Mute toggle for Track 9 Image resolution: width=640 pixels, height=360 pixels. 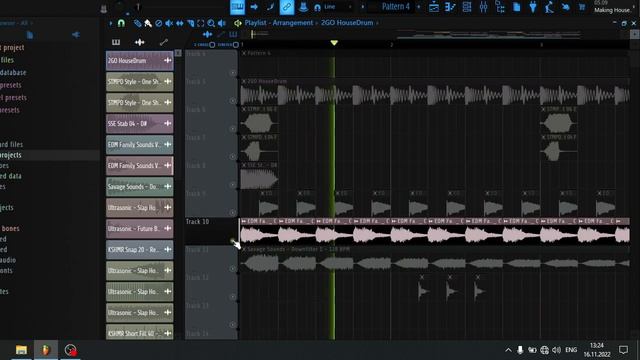pyautogui.click(x=233, y=213)
